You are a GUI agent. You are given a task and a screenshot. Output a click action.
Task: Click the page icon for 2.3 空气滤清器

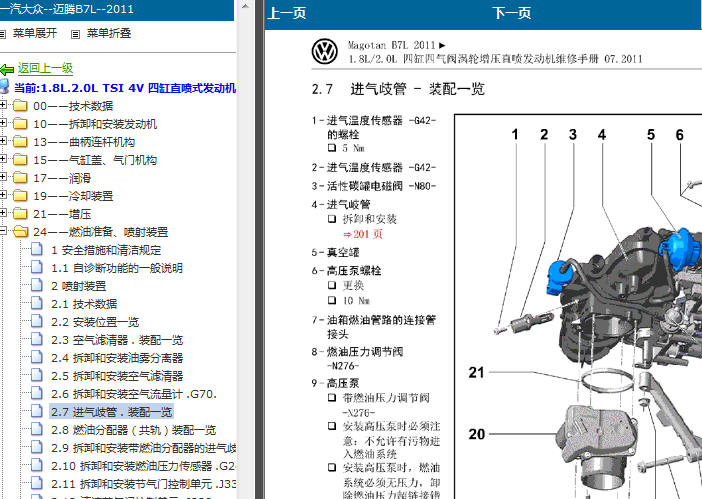point(37,339)
